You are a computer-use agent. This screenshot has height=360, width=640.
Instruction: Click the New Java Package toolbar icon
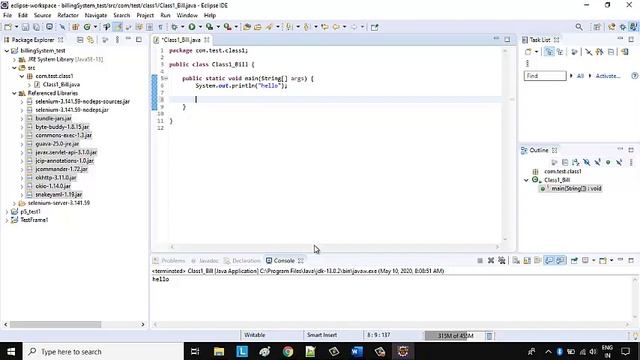(x=76, y=27)
